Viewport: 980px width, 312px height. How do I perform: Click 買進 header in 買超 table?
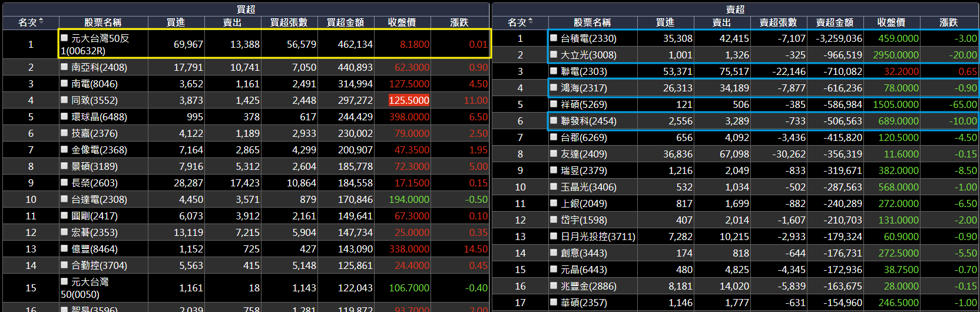(x=176, y=22)
